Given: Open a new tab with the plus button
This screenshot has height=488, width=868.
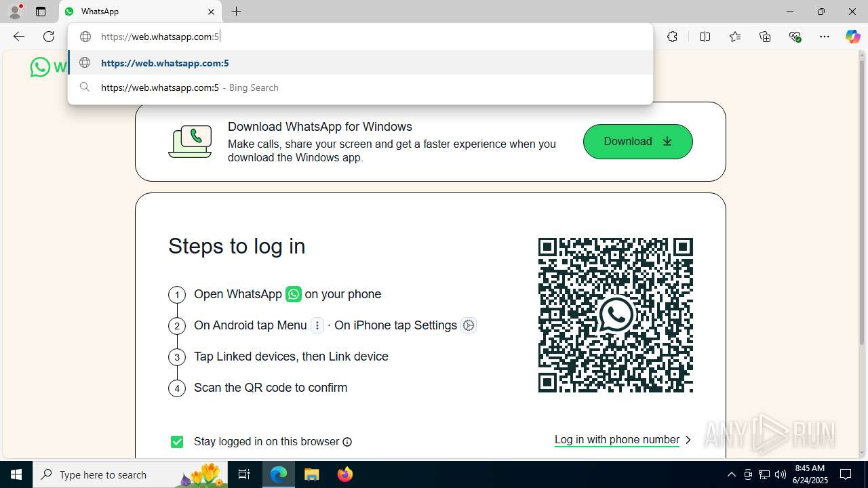Looking at the screenshot, I should pos(236,12).
